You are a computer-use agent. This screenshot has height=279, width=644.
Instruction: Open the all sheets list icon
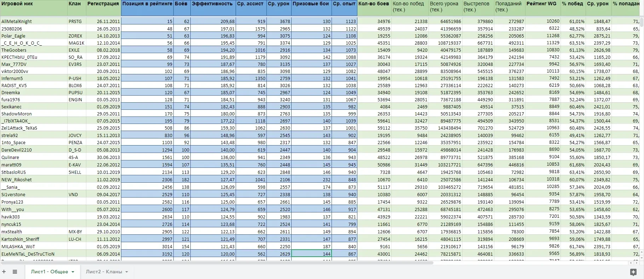point(15,272)
